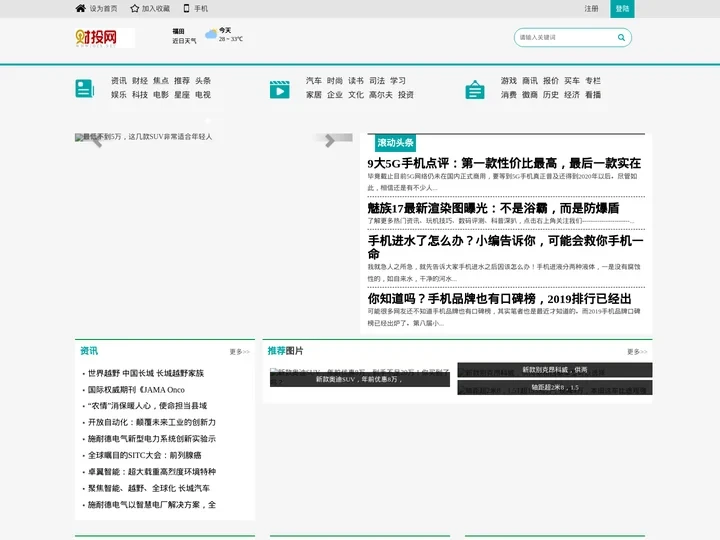Screen dimensions: 720x540
Task: Click the 登陆 login button
Action: click(622, 9)
